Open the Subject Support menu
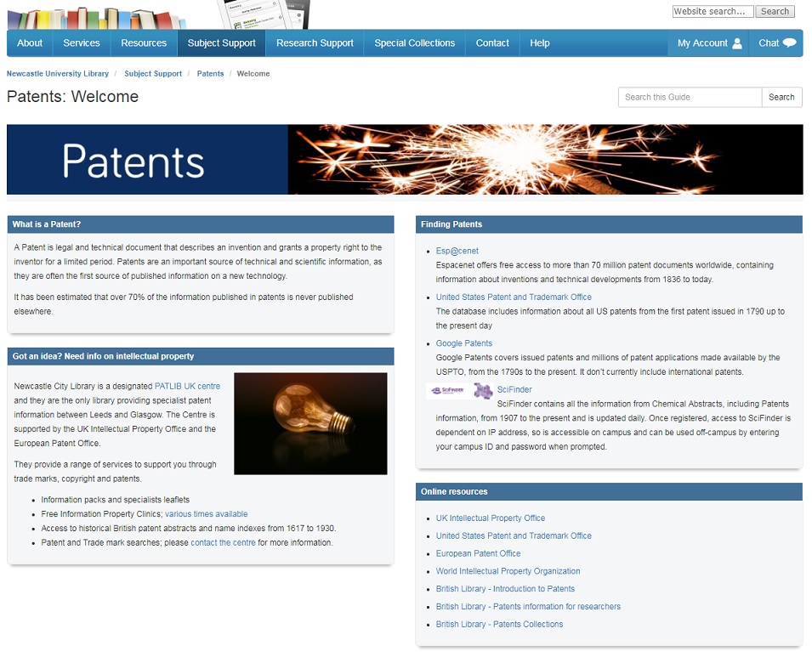This screenshot has width=812, height=657. 221,43
